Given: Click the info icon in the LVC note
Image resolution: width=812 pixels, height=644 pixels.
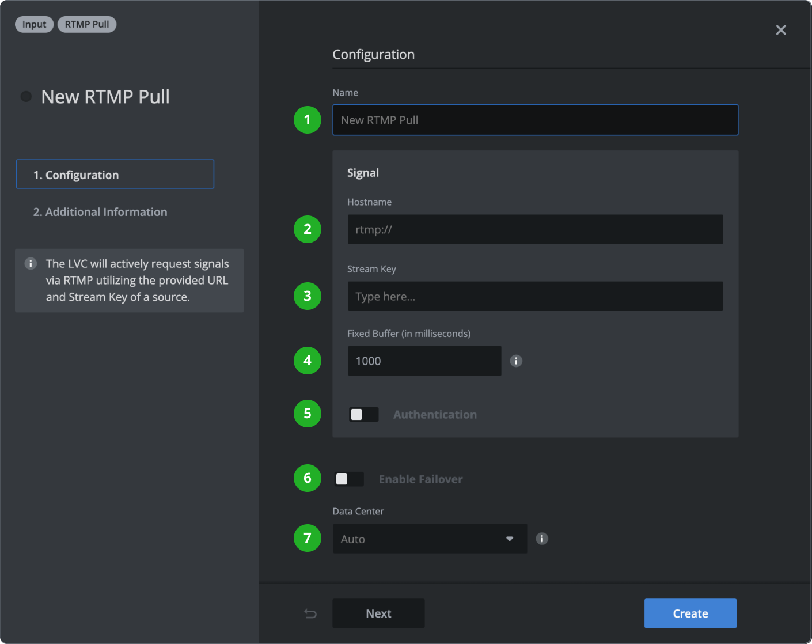Looking at the screenshot, I should pyautogui.click(x=31, y=264).
